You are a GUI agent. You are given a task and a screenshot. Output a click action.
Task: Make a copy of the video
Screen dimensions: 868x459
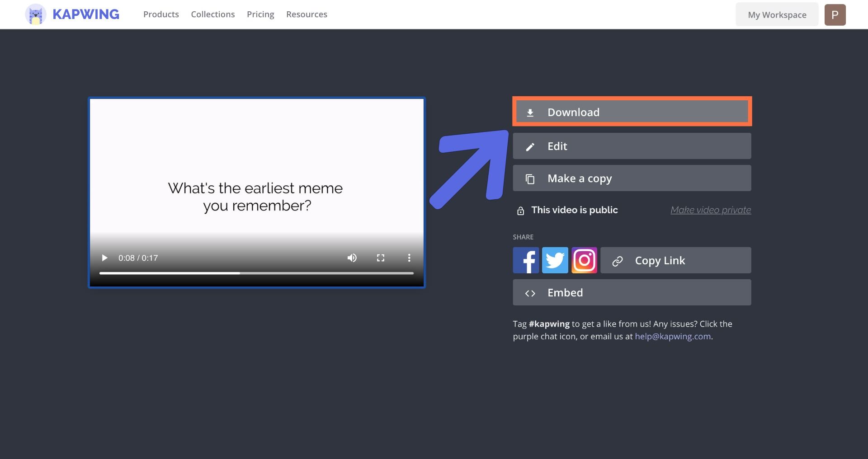coord(632,178)
